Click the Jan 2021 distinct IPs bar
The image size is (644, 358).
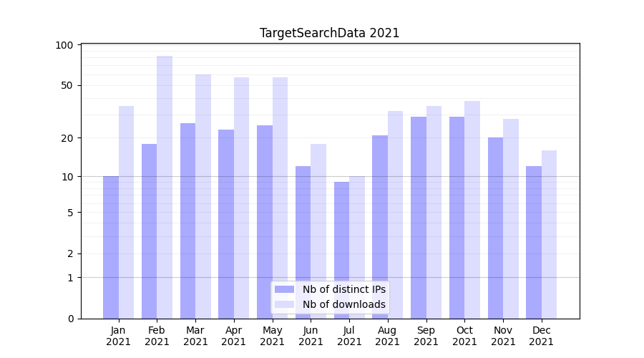111,247
